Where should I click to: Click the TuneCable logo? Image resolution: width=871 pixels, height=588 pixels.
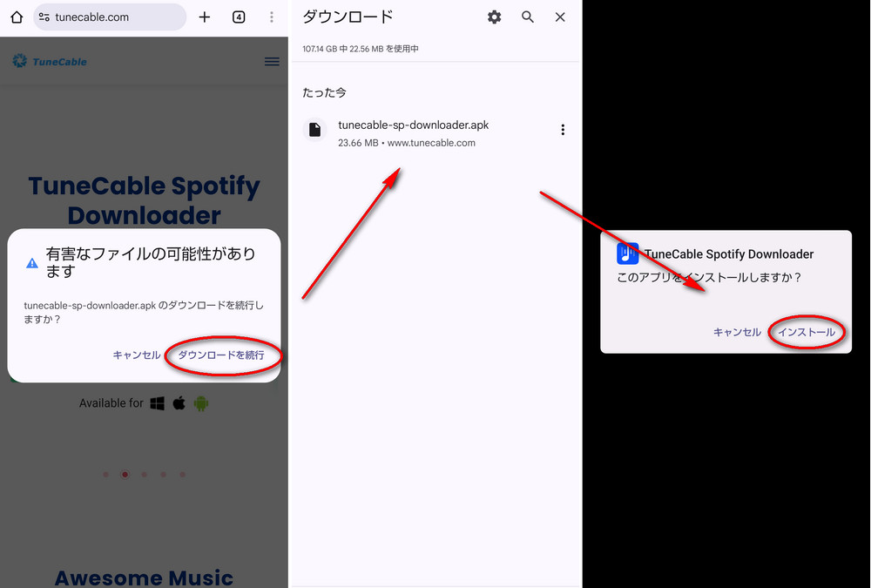point(50,61)
